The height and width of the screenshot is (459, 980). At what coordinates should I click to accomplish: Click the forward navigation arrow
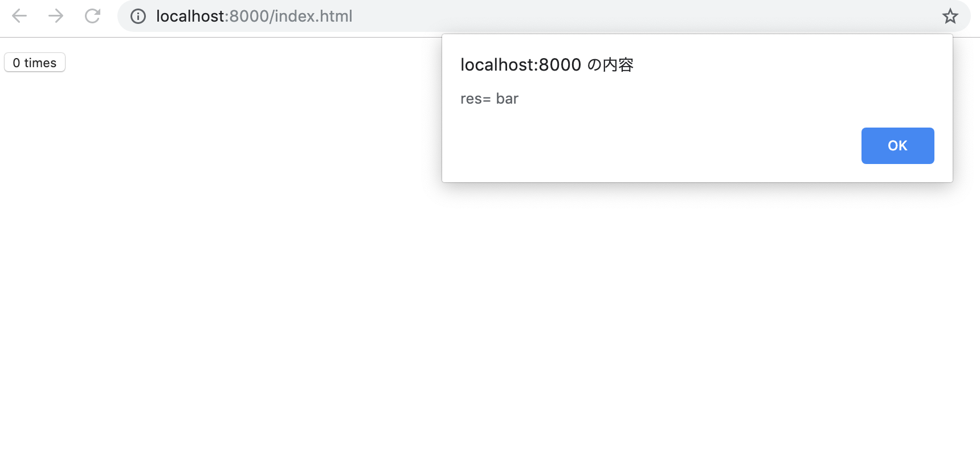pyautogui.click(x=56, y=16)
